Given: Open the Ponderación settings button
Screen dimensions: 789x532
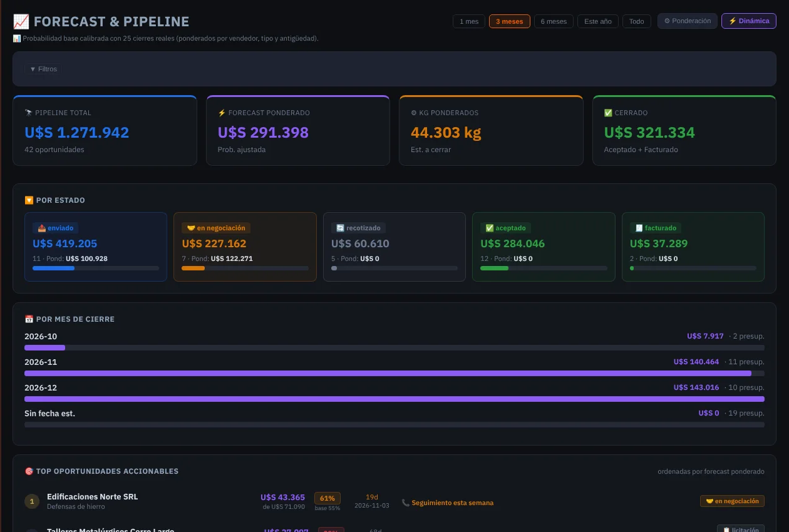Looking at the screenshot, I should click(x=688, y=21).
